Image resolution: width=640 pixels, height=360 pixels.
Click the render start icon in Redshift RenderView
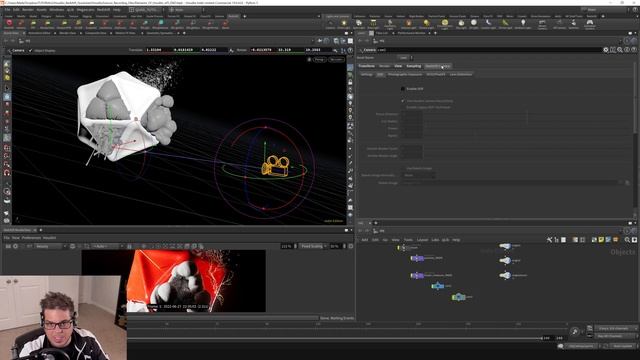8,246
